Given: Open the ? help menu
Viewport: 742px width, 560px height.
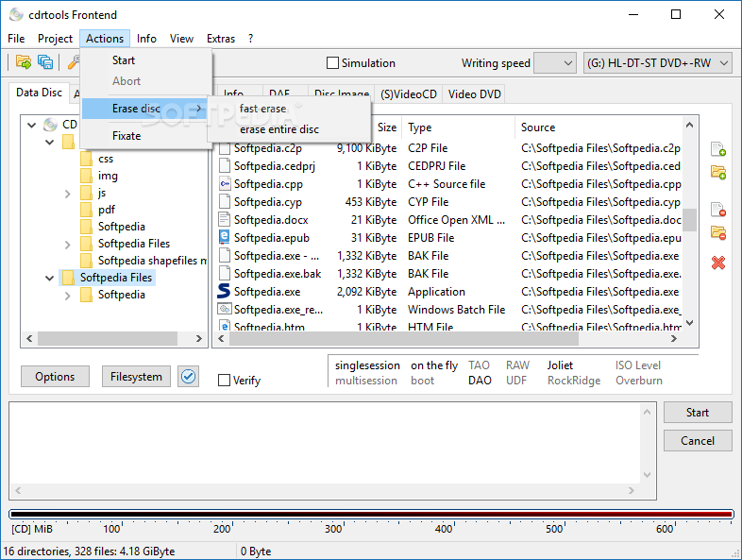Looking at the screenshot, I should [250, 39].
